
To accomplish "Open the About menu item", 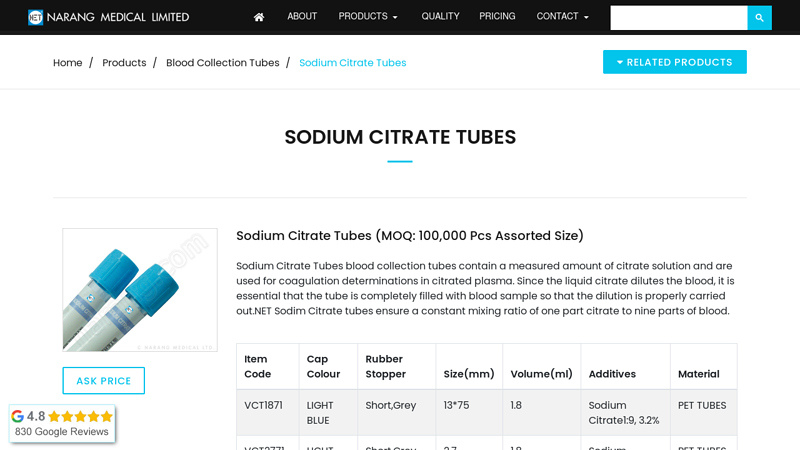I will click(302, 16).
